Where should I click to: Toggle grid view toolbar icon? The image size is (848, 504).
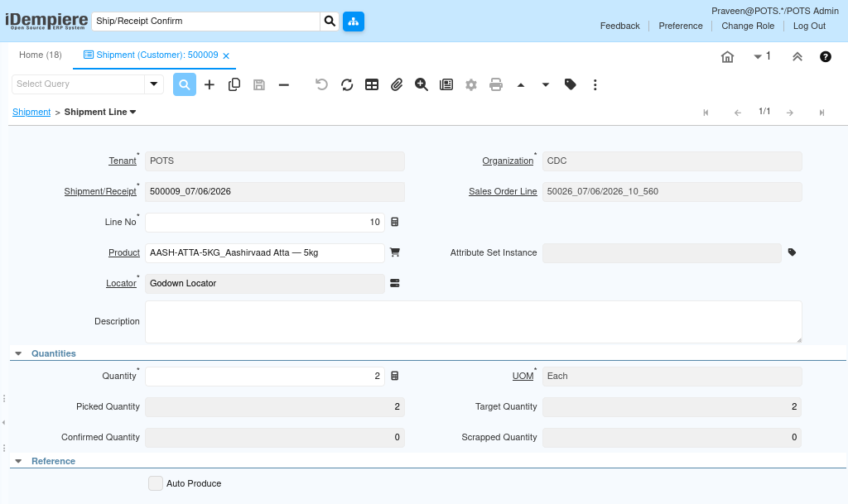click(x=372, y=84)
